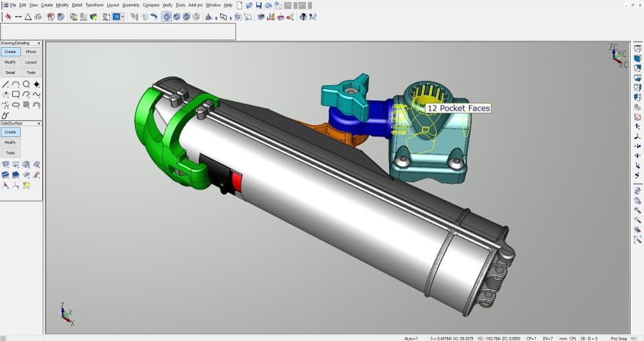Click Modify button in Solid/Surface panel
This screenshot has height=341, width=644.
tap(10, 142)
